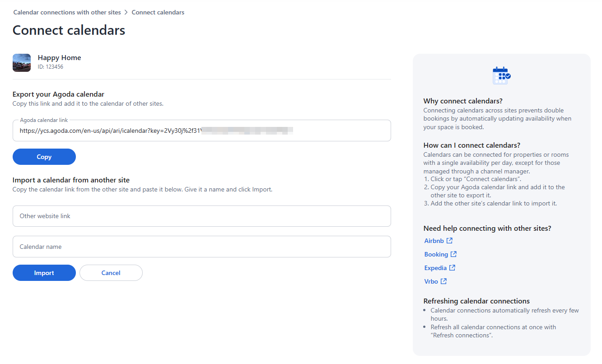This screenshot has height=364, width=602.
Task: Click the breadcrumb chevron separator arrow
Action: (126, 13)
